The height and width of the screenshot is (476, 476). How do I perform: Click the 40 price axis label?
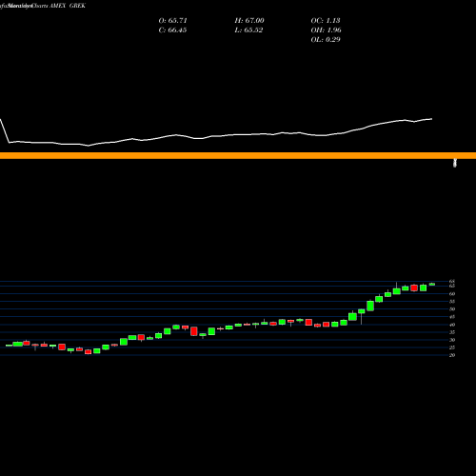[x=452, y=325]
